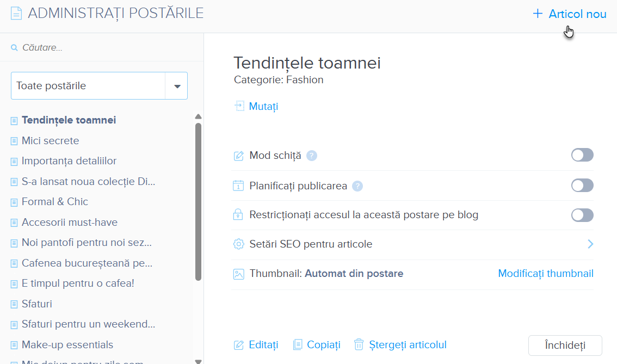
Task: Click the help icon next to Mod schiță
Action: point(311,156)
